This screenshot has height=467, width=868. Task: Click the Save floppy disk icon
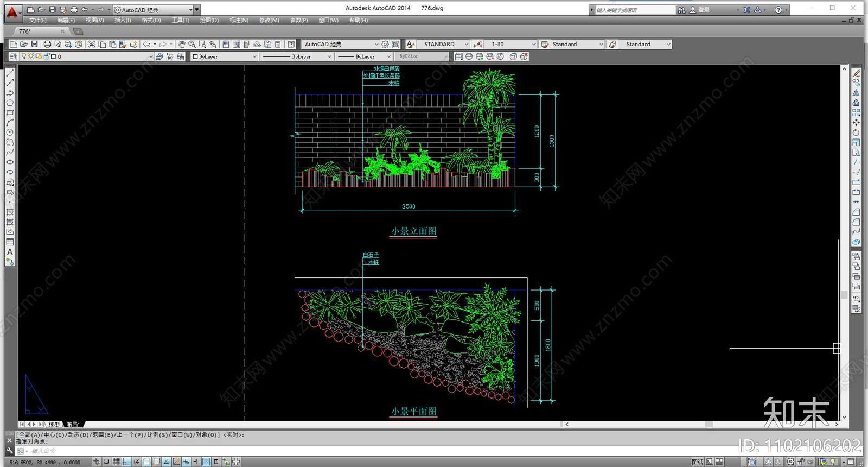[x=34, y=45]
